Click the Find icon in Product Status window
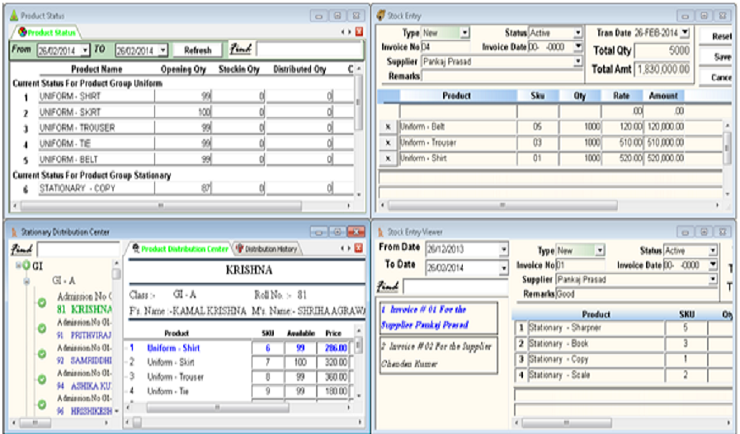This screenshot has width=740, height=434. coord(241,48)
